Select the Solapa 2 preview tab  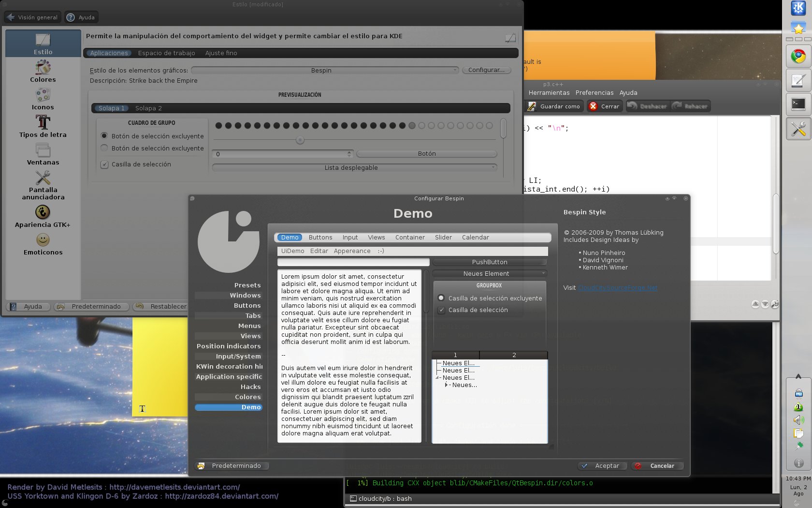(x=148, y=108)
